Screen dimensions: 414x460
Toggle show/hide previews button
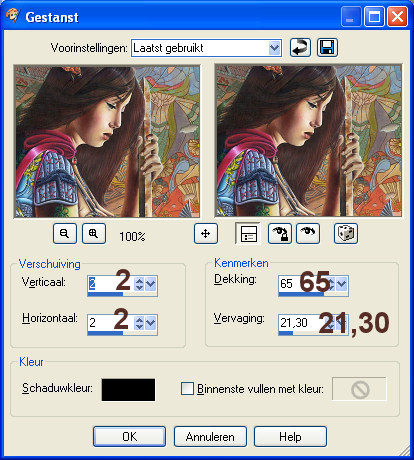pos(248,234)
